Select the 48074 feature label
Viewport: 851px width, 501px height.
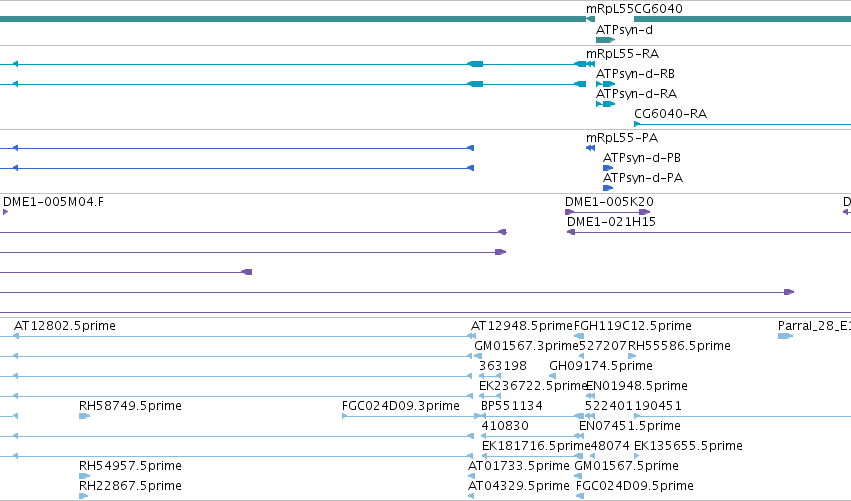(610, 446)
